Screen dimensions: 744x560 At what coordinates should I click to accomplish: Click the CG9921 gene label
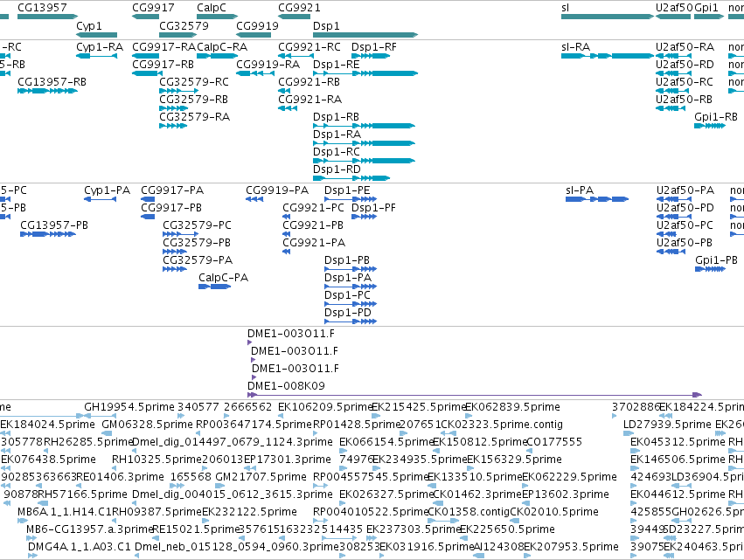coord(299,8)
